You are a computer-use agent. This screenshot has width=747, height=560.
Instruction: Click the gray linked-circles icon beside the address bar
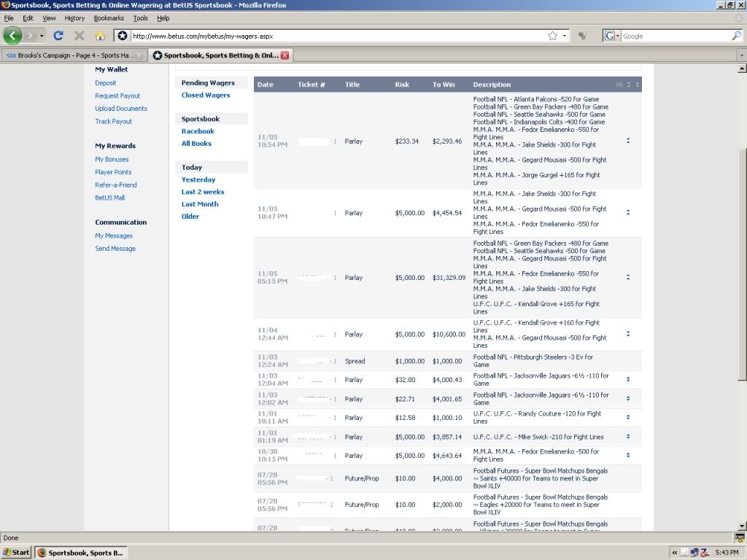[581, 36]
